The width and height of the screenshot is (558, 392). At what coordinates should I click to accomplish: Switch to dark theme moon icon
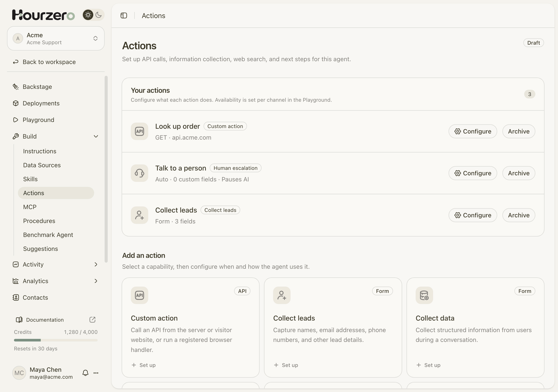[x=99, y=15]
